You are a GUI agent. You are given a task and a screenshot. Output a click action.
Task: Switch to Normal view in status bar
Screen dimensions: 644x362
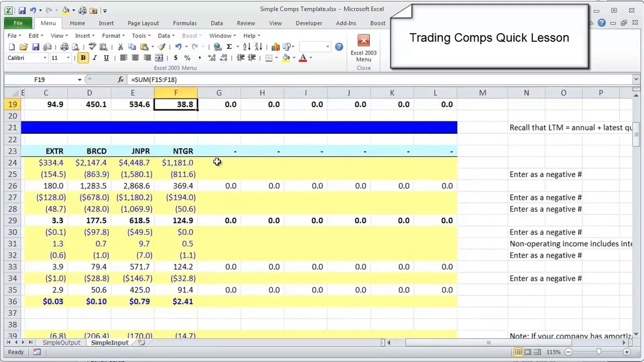(519, 352)
